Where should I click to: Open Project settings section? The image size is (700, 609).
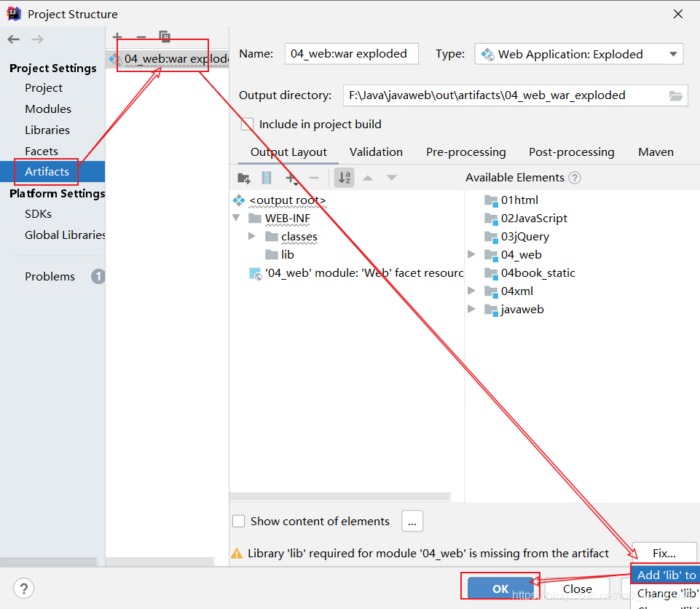pyautogui.click(x=44, y=88)
